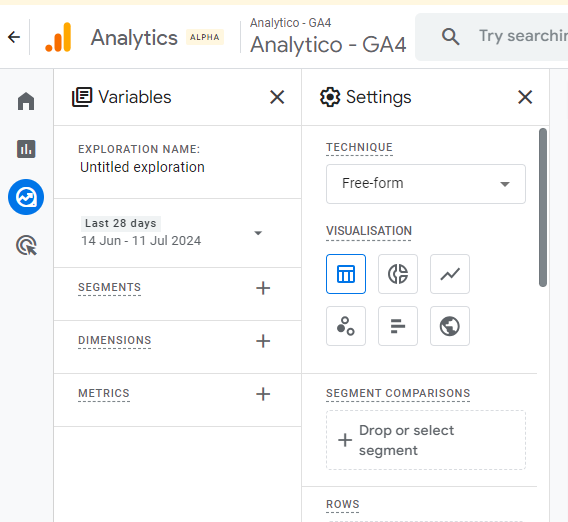This screenshot has height=522, width=568.
Task: Click the 14 Jun - 11 Jul 2024 date range
Action: pyautogui.click(x=141, y=241)
